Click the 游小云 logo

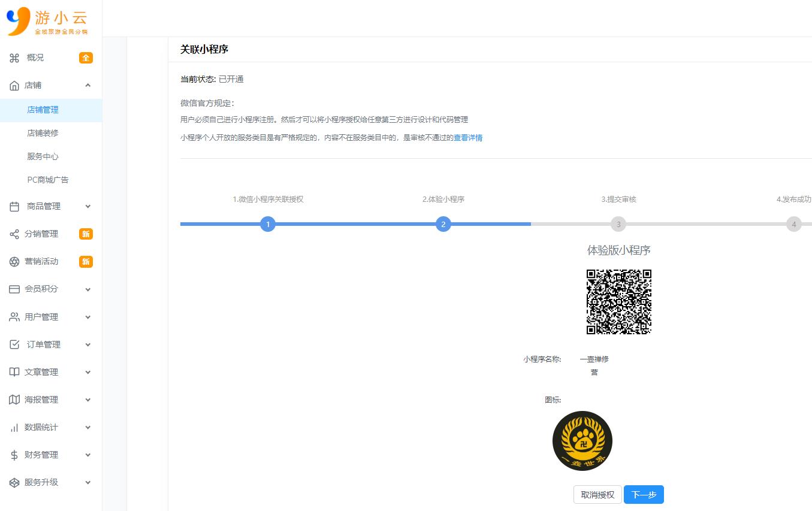47,21
